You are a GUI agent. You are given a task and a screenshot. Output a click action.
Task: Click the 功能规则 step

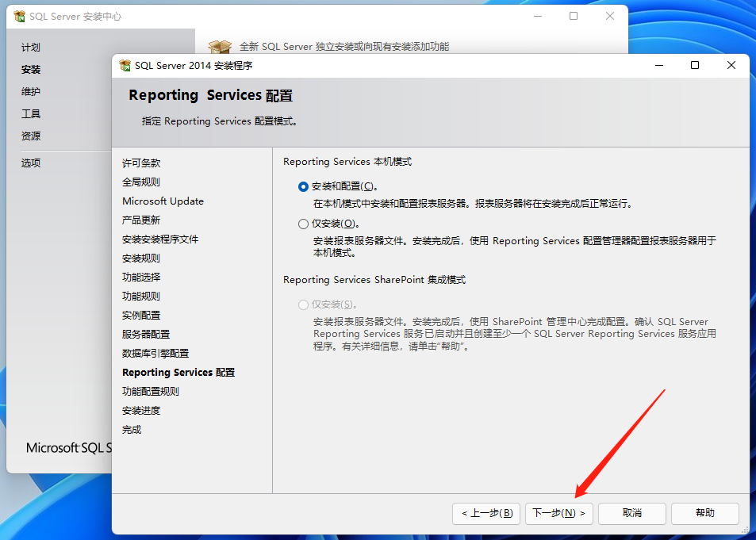click(141, 297)
